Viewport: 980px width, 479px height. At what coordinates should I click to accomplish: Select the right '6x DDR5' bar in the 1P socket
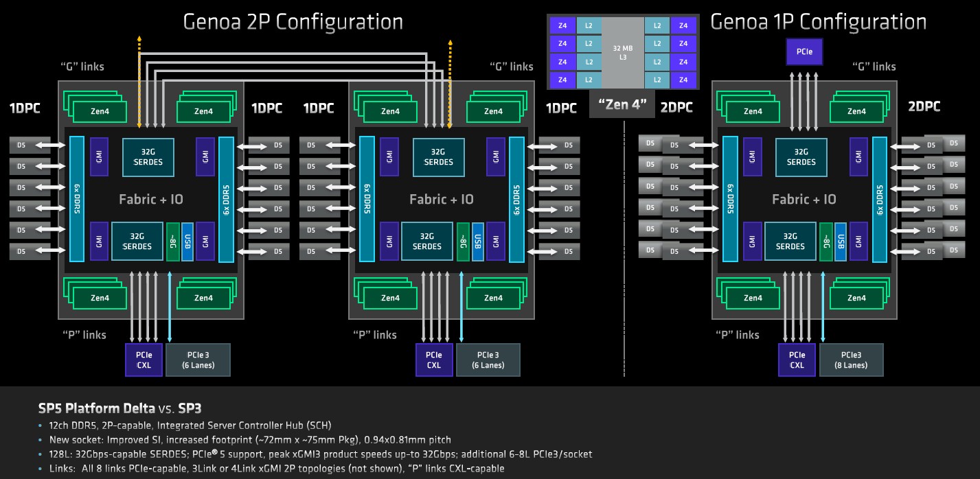click(x=878, y=199)
